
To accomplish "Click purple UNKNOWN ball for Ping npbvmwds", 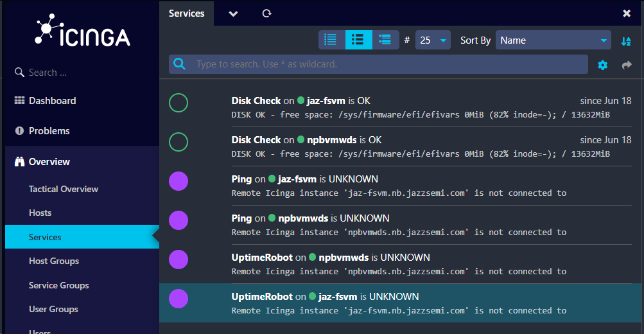I will (x=178, y=220).
